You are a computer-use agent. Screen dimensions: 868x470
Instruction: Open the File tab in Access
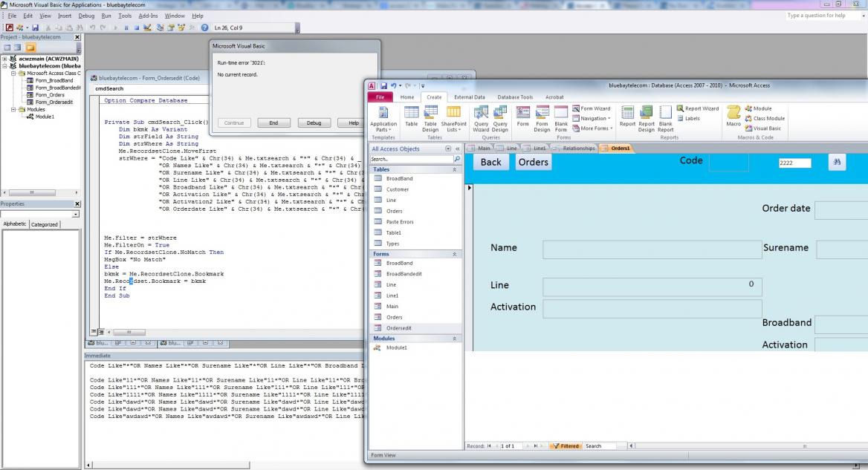380,97
